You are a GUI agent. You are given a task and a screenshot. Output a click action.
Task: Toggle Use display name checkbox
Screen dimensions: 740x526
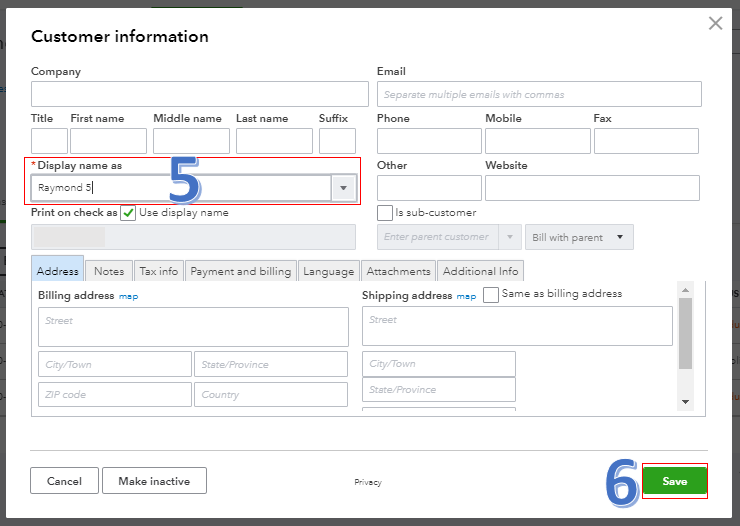[128, 213]
